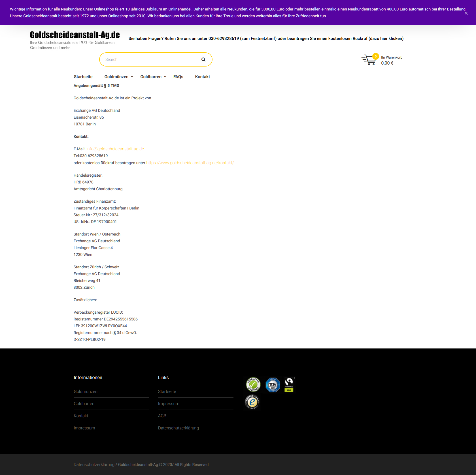Select the Steuer-Nr.: 27/312/32024 line
Viewport: 476px width, 475px height.
[x=96, y=215]
